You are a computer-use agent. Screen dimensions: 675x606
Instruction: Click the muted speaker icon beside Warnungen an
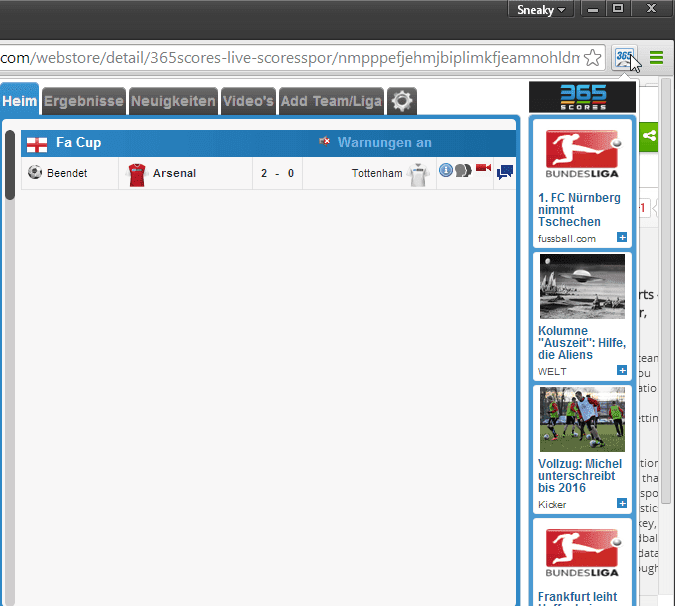pos(325,141)
